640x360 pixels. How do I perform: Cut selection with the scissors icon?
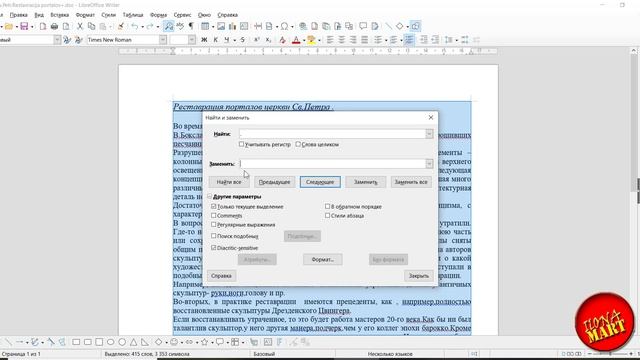pos(80,27)
